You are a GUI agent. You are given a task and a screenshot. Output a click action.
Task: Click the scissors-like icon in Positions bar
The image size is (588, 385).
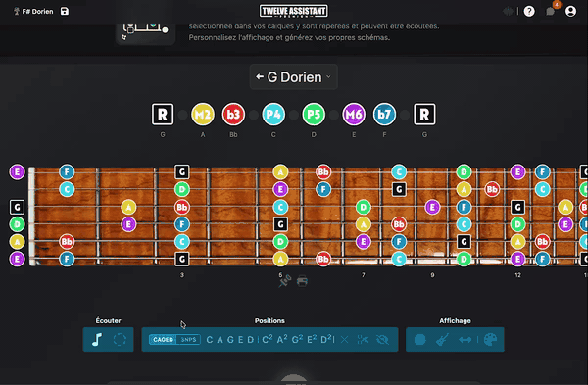click(363, 340)
